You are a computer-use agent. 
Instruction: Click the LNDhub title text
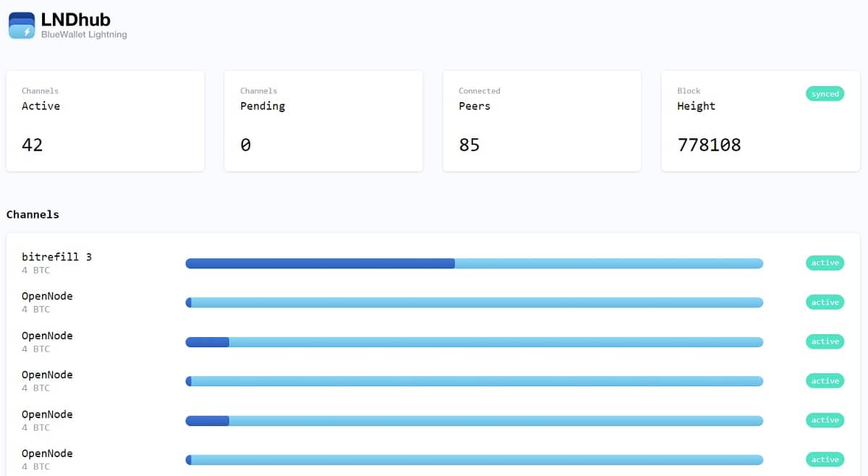coord(76,20)
